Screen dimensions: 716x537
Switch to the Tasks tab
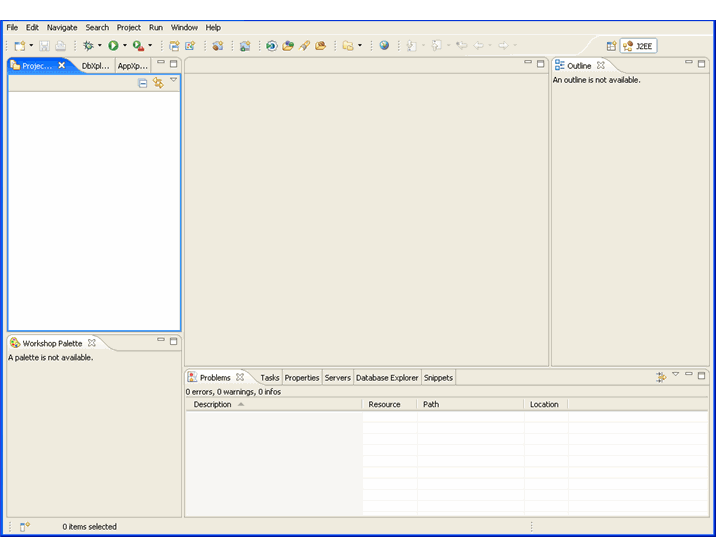click(269, 378)
